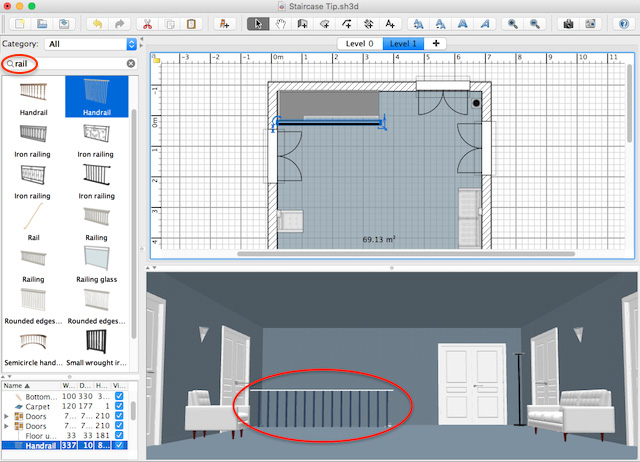Expand the second Doors group
The width and height of the screenshot is (640, 462).
click(7, 426)
